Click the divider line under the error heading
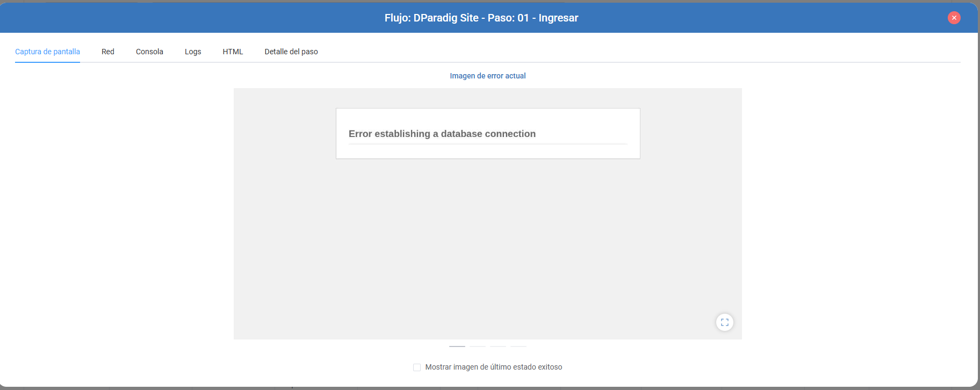This screenshot has height=390, width=980. point(488,144)
